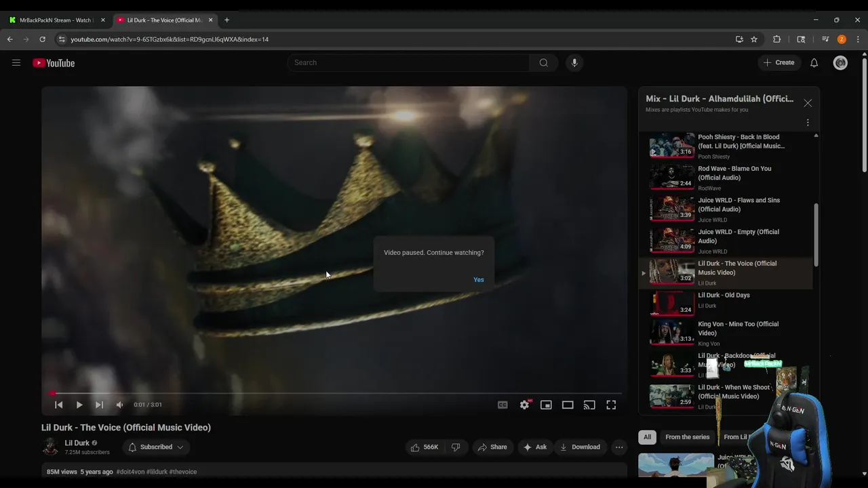Dislike the video
This screenshot has height=488, width=868.
coord(456,447)
